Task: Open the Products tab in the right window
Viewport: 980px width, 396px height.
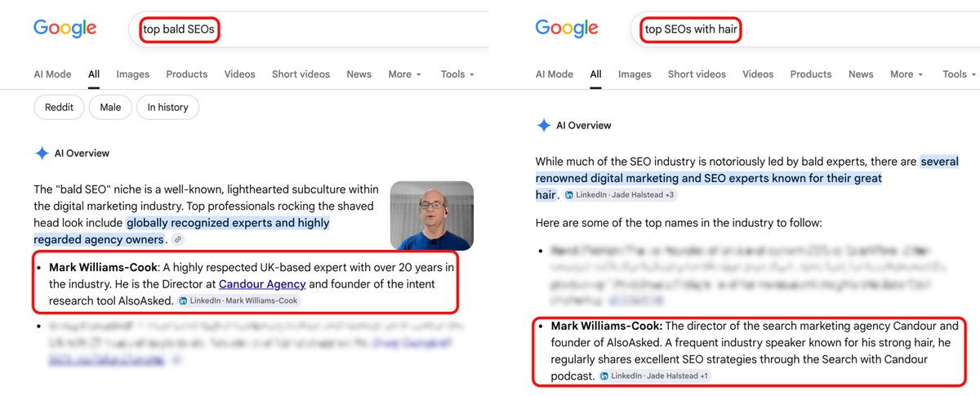Action: tap(811, 74)
